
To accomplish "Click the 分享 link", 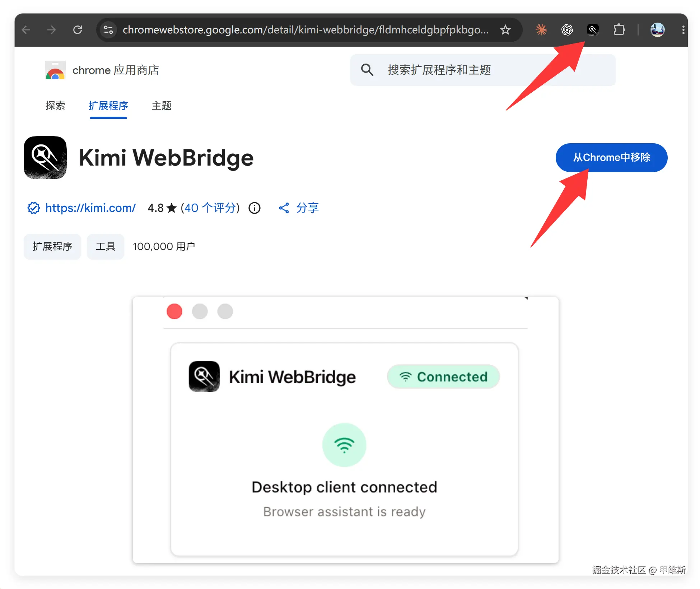I will point(308,208).
